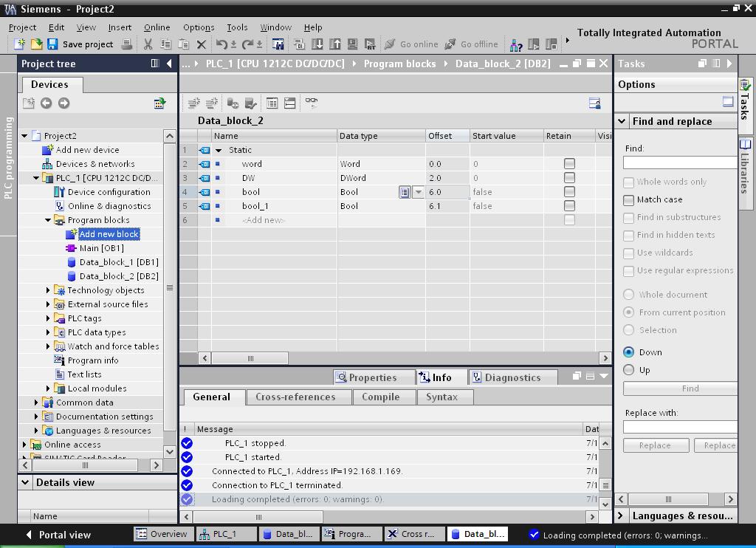The image size is (756, 548).
Task: Toggle Retain checkbox for DW row
Action: click(569, 177)
